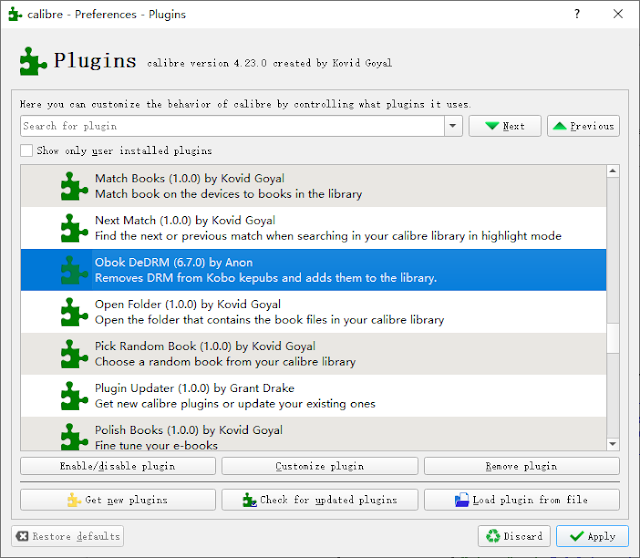Focus the Search for plugin field

[x=232, y=126]
